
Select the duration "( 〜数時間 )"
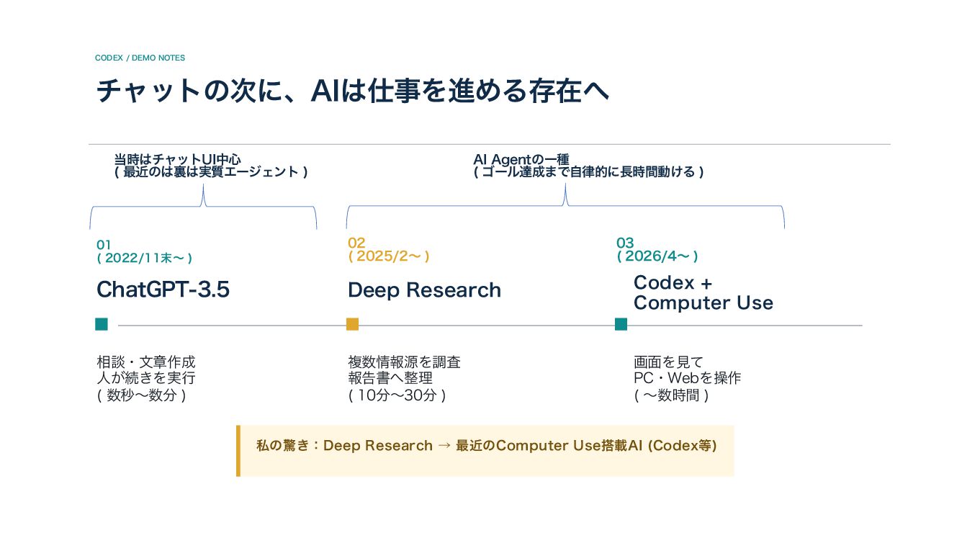pyautogui.click(x=671, y=395)
